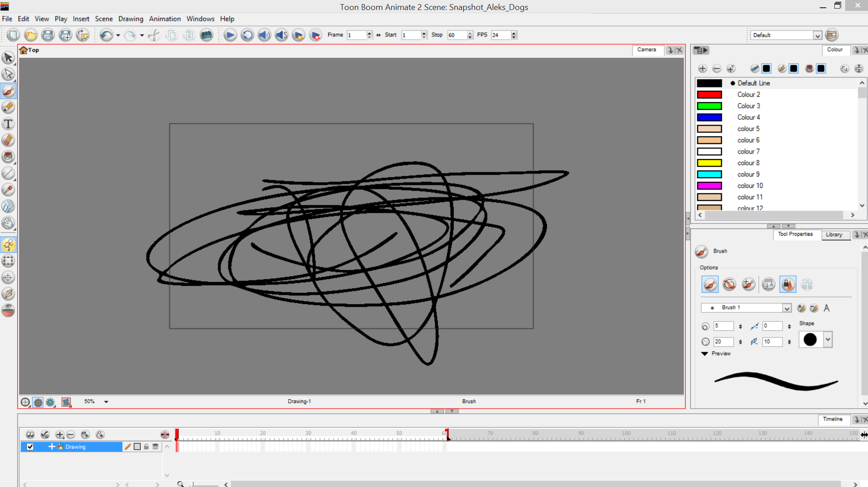The width and height of the screenshot is (868, 487).
Task: Select the Paint bucket tool
Action: click(8, 157)
